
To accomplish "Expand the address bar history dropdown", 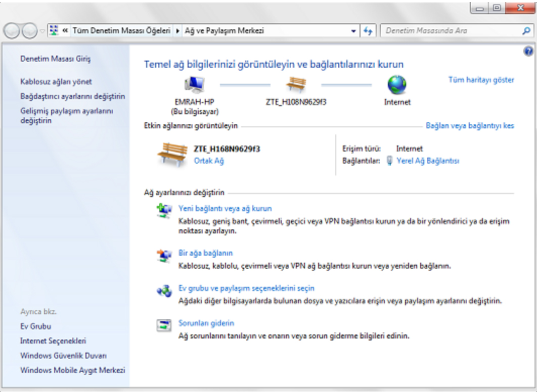I will click(353, 31).
